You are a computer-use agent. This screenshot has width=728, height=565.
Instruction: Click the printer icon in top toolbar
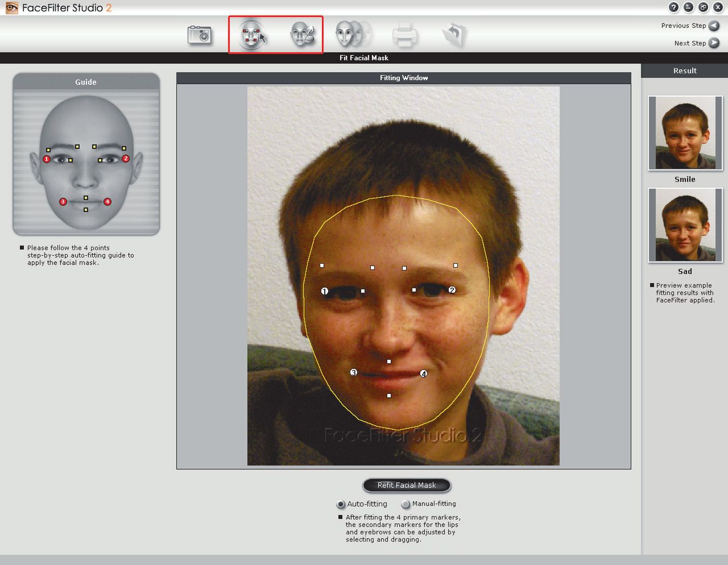click(x=405, y=35)
